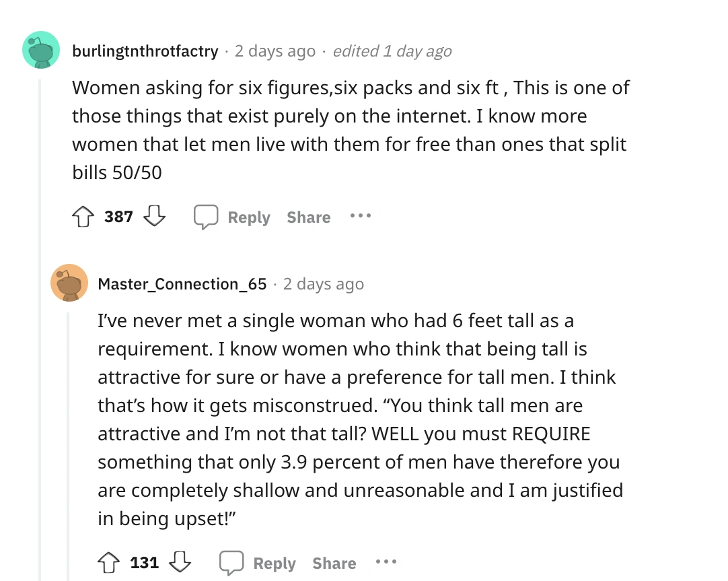Share Master_Connection_65's reply
This screenshot has width=728, height=581.
coord(334,563)
